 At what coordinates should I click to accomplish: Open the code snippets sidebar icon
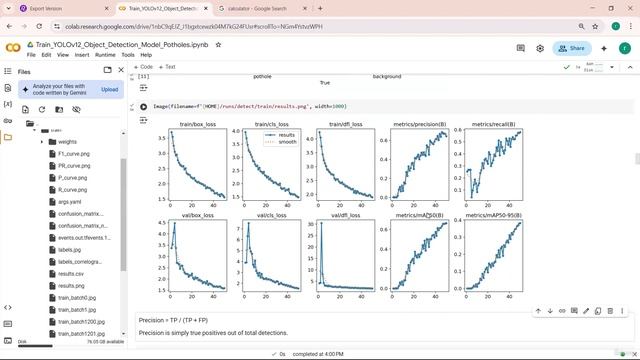click(8, 307)
